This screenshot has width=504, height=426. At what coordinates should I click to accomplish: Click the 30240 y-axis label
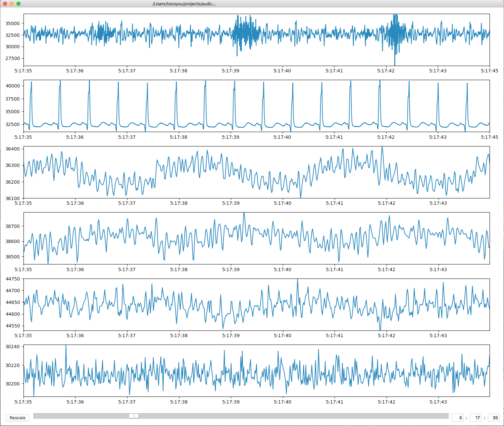(13, 347)
